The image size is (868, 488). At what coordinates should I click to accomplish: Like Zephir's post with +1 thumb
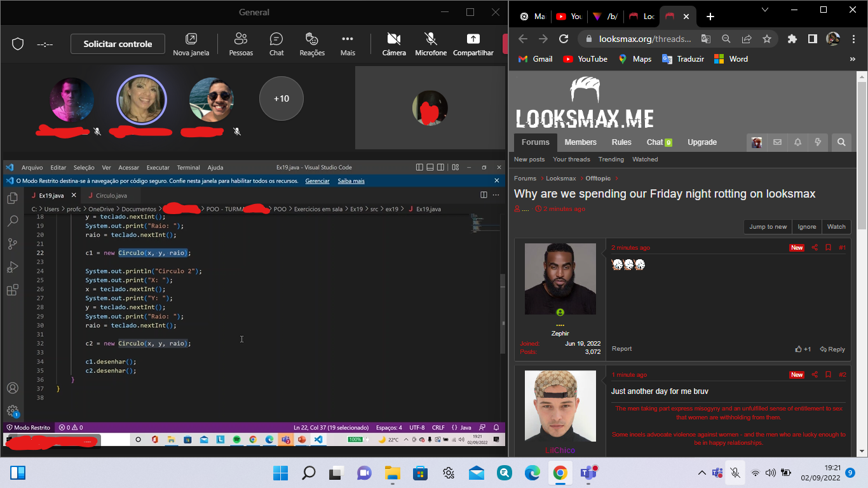[803, 349]
